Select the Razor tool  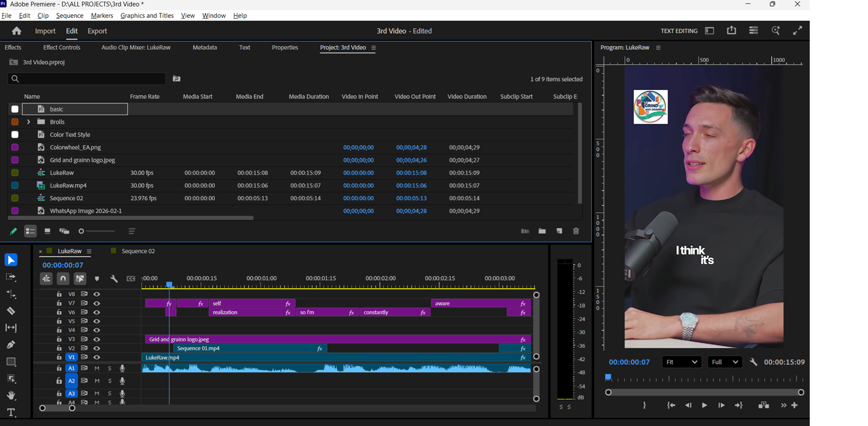pos(11,311)
